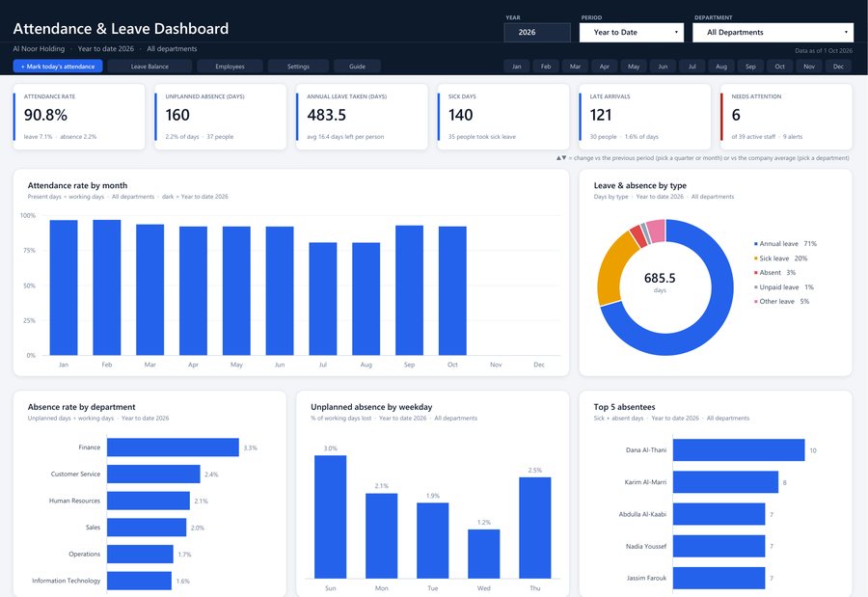
Task: Go to the Employees section
Action: 230,67
